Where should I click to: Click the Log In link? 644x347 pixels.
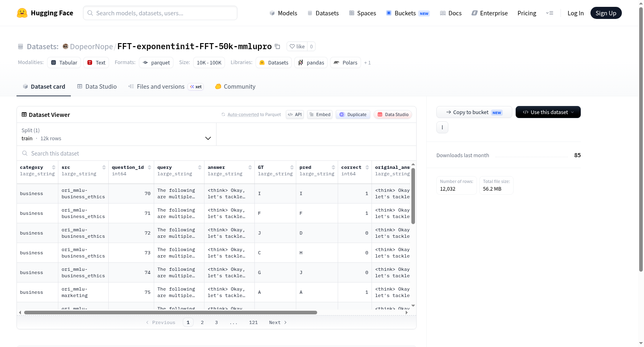(x=576, y=13)
